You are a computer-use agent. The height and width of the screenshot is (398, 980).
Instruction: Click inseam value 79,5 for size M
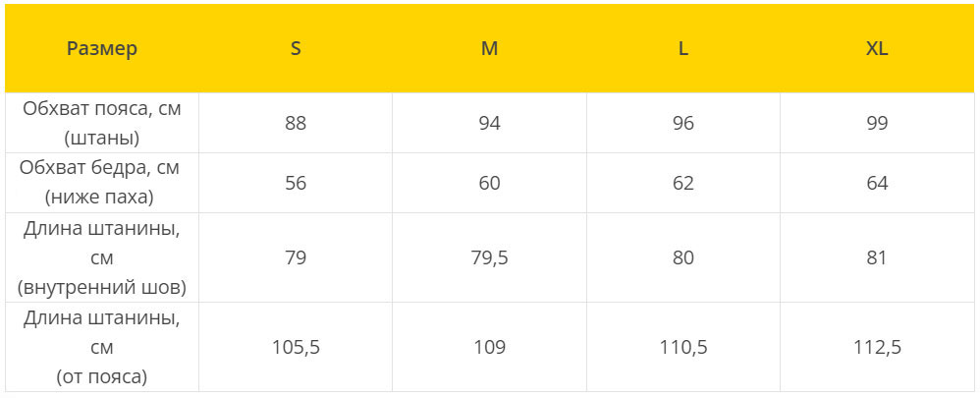[x=489, y=257]
